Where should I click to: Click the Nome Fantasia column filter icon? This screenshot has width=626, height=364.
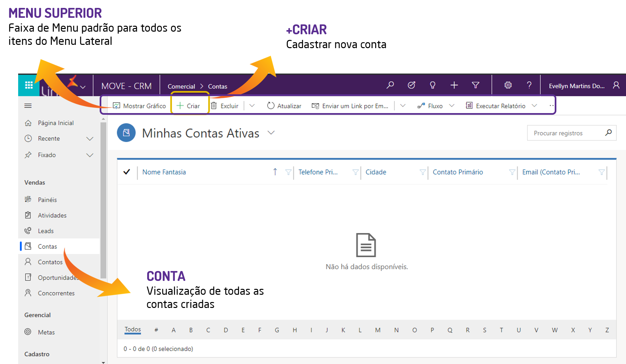click(x=288, y=172)
